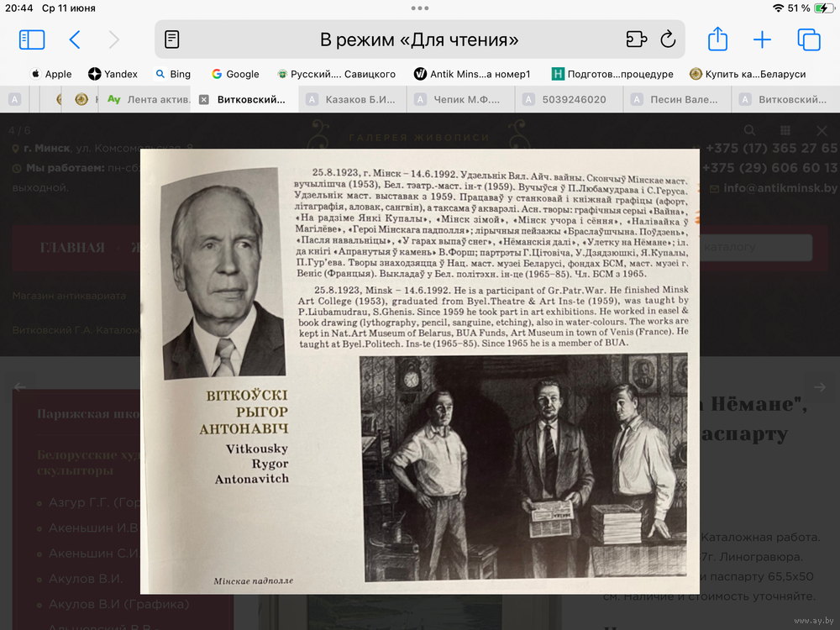Screen dimensions: 840x630
Task: Open the Apple bookmark
Action: (51, 74)
